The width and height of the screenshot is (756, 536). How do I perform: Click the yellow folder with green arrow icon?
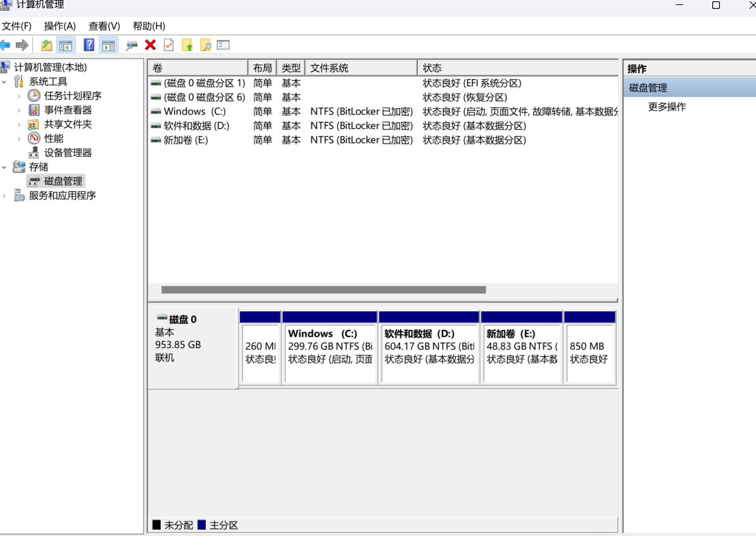point(187,46)
